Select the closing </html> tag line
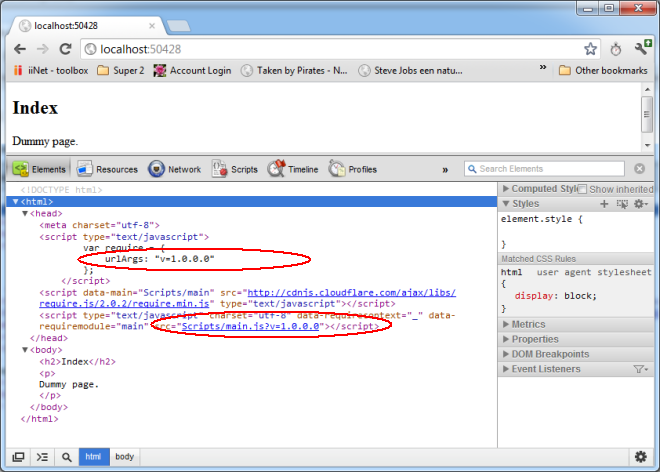Screen dimensions: 660x472 coord(40,419)
